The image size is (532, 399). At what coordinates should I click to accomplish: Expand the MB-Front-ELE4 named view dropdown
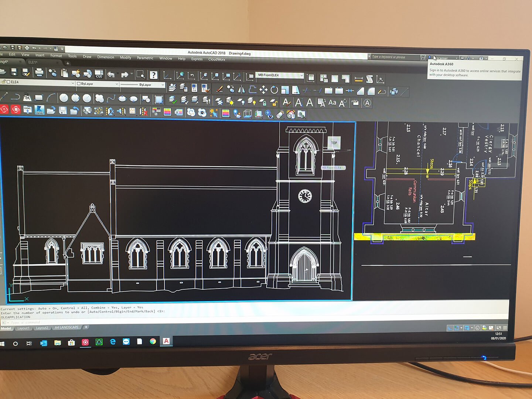coord(301,75)
